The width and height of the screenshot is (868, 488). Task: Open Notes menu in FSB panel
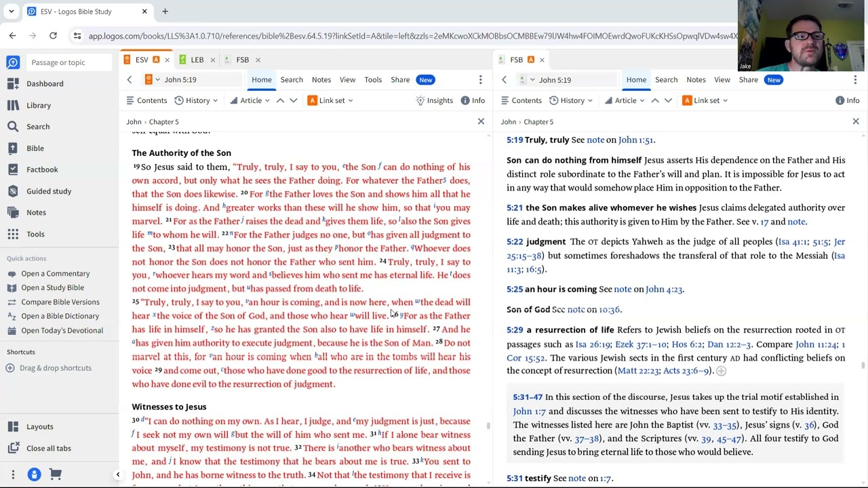[x=696, y=80]
